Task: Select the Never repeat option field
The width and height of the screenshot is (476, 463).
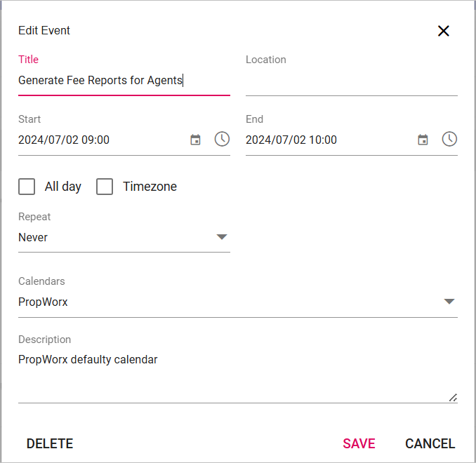Action: 124,237
